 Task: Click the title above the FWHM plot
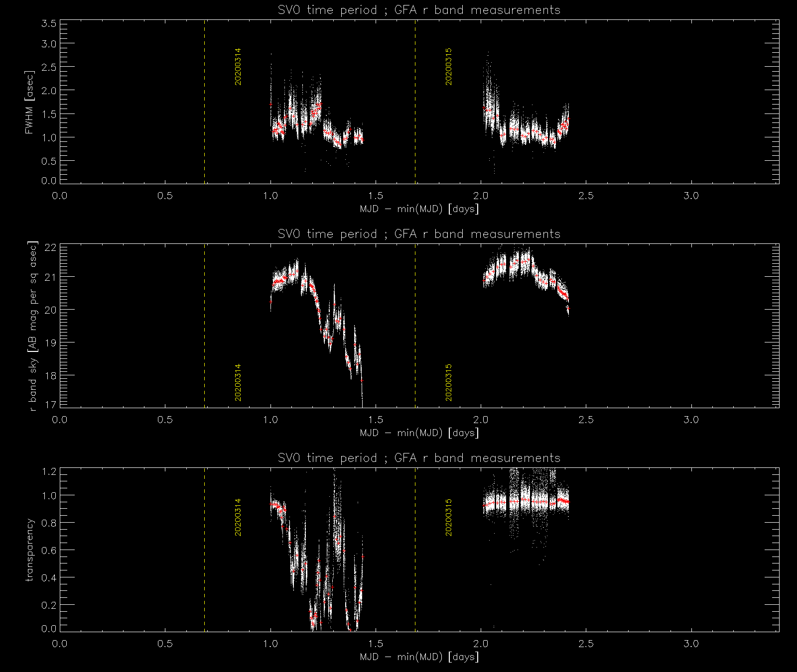[419, 10]
